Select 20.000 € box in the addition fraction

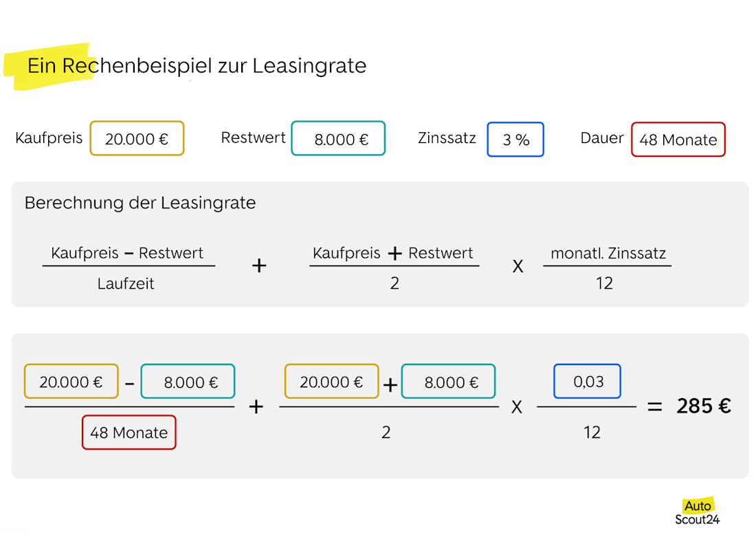click(331, 382)
